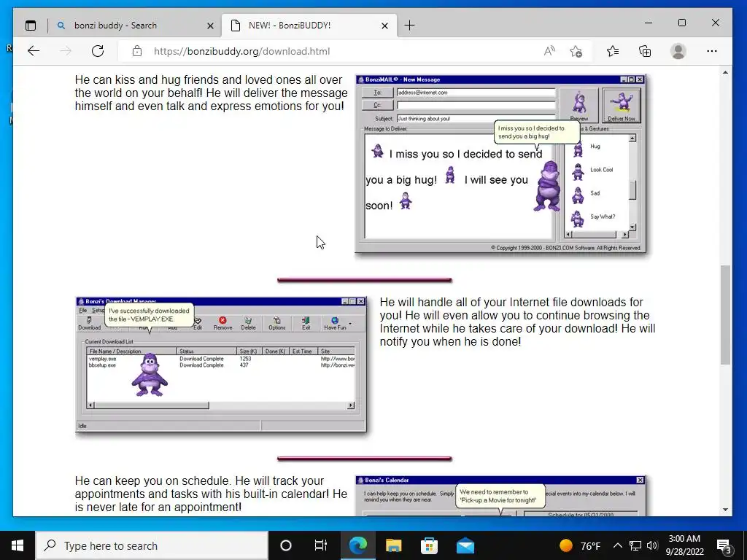Open a new browser tab
This screenshot has width=747, height=560.
410,26
